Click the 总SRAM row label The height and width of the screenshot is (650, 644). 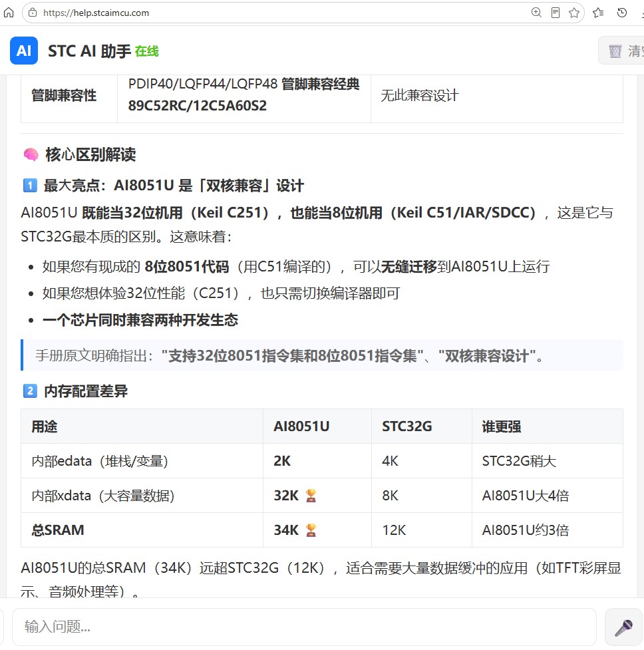(58, 530)
